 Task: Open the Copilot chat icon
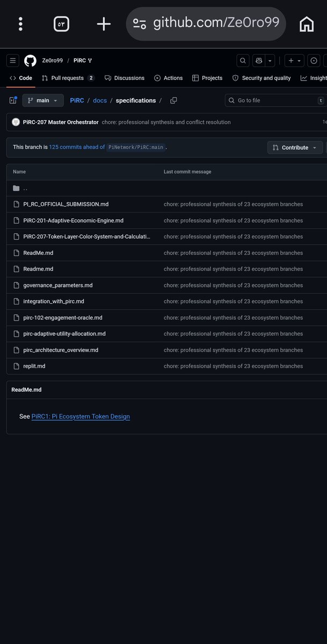(259, 61)
